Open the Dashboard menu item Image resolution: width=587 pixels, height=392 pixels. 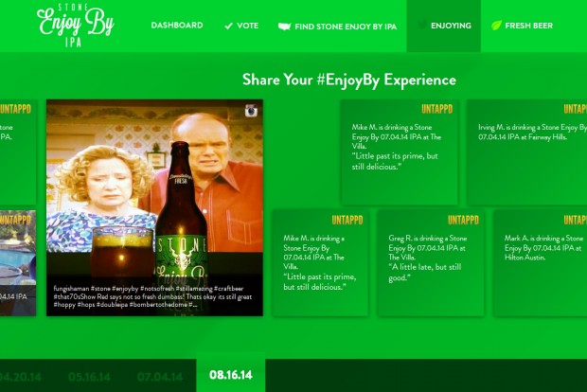point(177,25)
